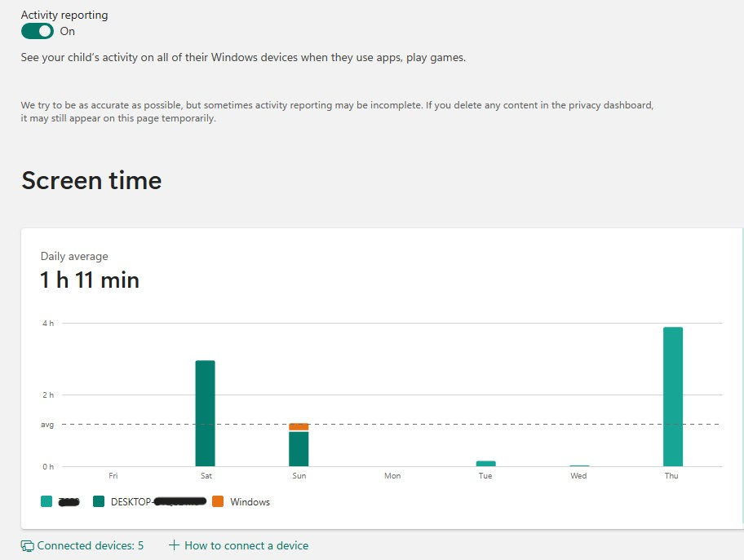This screenshot has width=744, height=560.
Task: Turn off the Activity reporting toggle
Action: [37, 31]
